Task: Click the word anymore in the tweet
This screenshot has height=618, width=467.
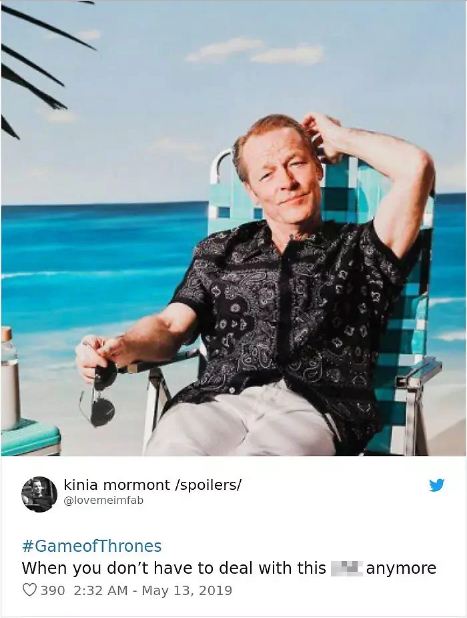Action: (401, 568)
